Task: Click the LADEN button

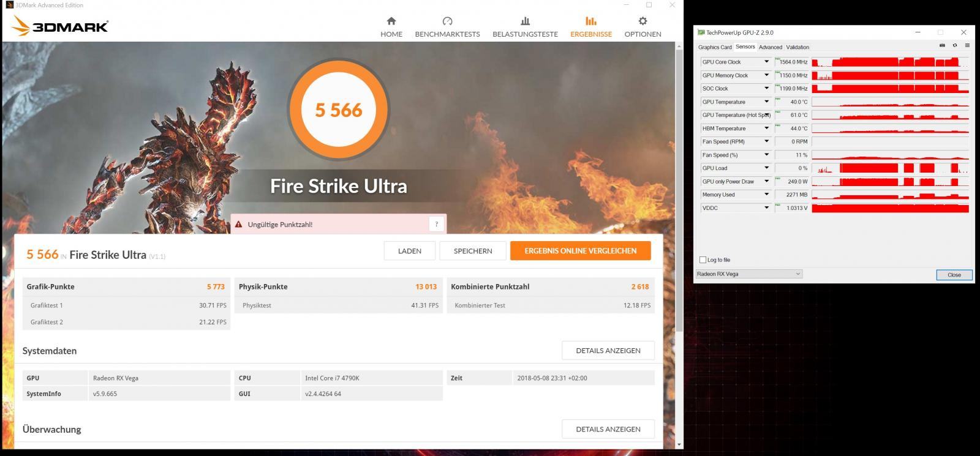Action: tap(410, 251)
